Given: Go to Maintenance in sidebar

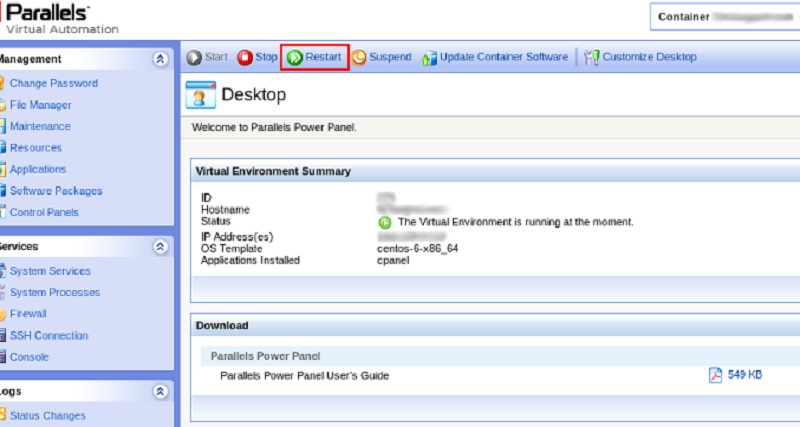Looking at the screenshot, I should (x=40, y=126).
